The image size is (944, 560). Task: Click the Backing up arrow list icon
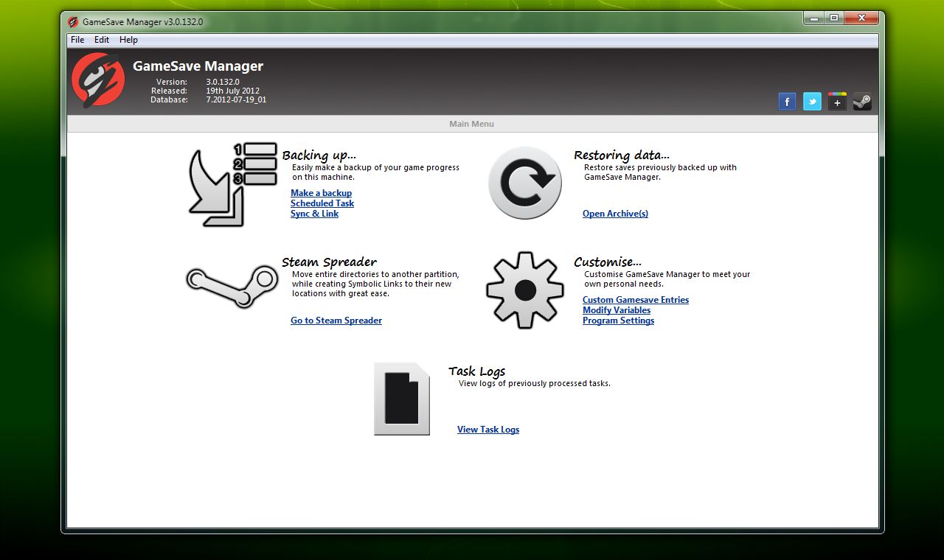coord(233,185)
